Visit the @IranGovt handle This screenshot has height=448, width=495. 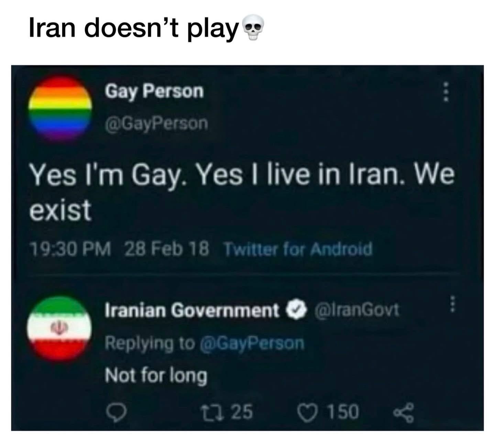[356, 310]
